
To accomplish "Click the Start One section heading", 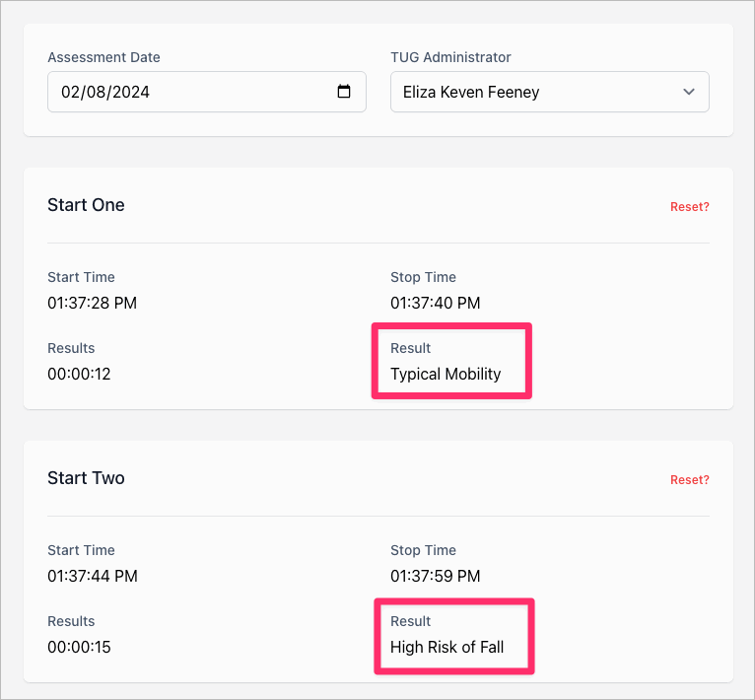I will pyautogui.click(x=86, y=205).
